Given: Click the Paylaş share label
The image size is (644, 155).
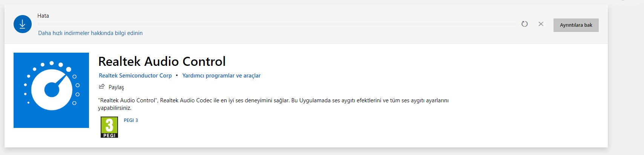Looking at the screenshot, I should click(x=116, y=87).
